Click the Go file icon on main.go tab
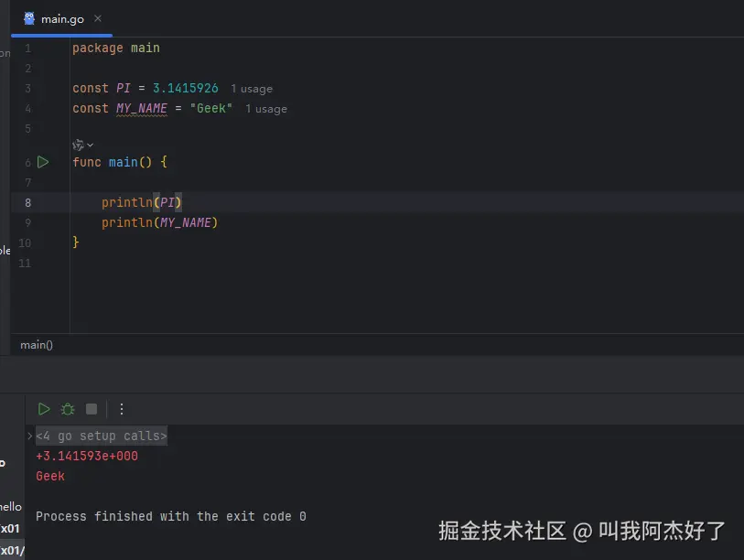The width and height of the screenshot is (744, 560). [29, 18]
